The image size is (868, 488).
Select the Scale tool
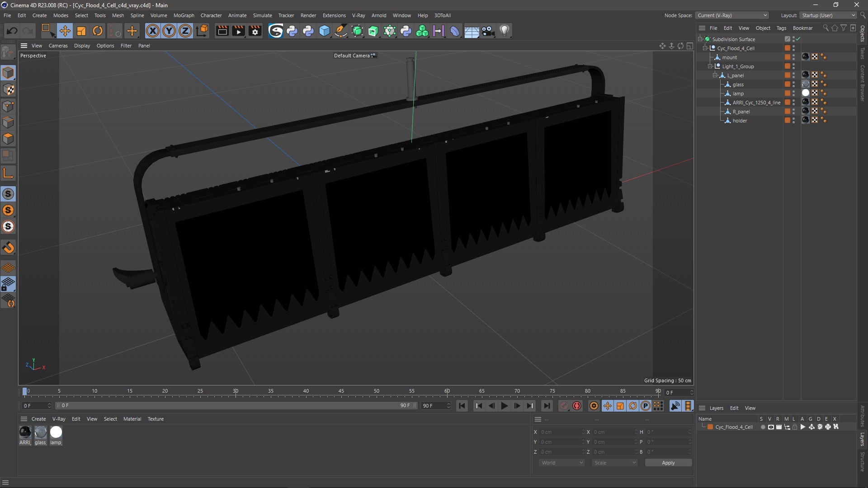(81, 31)
